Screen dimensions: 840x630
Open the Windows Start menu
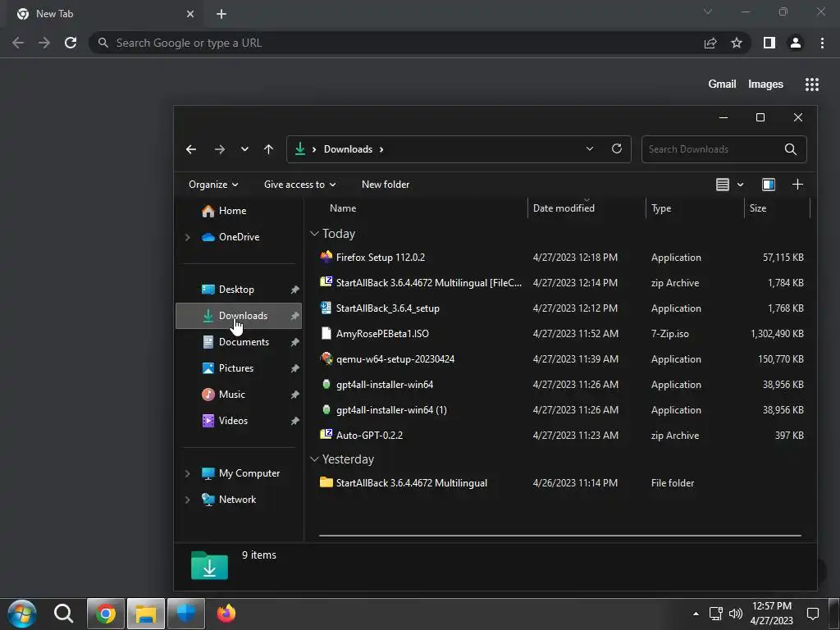(22, 614)
